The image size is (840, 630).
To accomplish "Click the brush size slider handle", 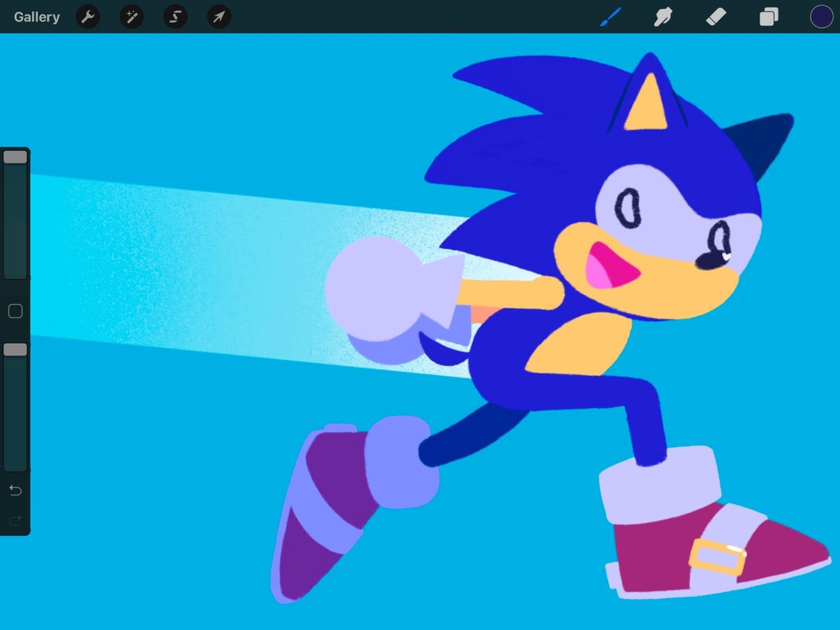I will 15,157.
